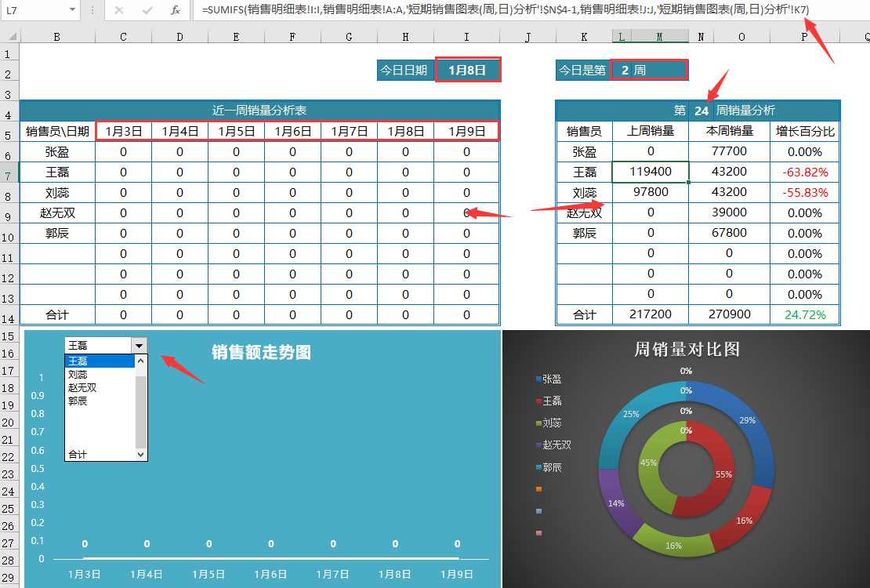
Task: Select cell with value 67800
Action: 729,233
